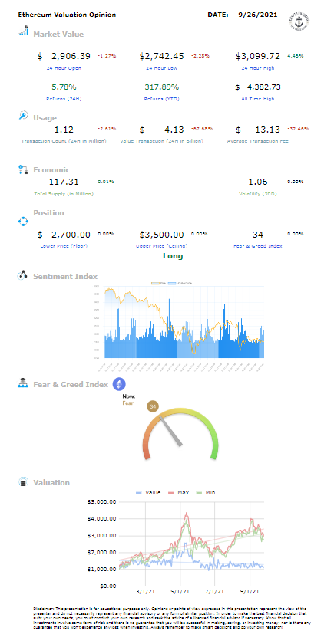Click the Valuation section icon

point(24,481)
